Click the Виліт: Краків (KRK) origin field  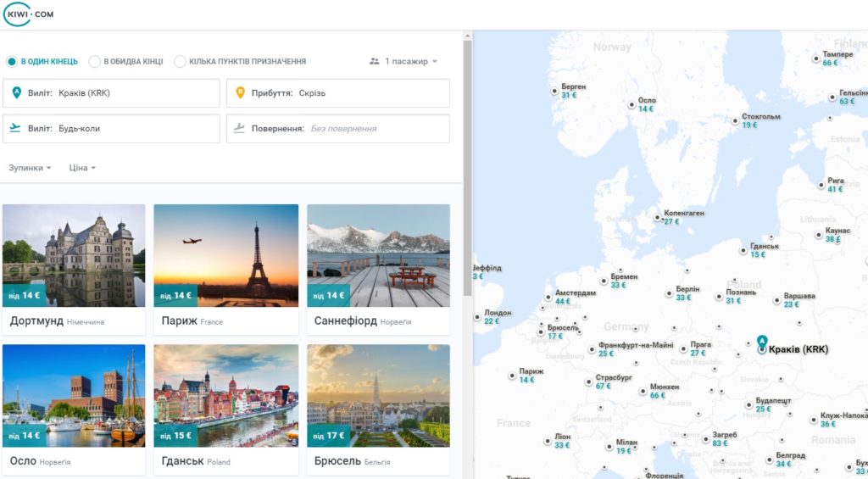[x=111, y=93]
